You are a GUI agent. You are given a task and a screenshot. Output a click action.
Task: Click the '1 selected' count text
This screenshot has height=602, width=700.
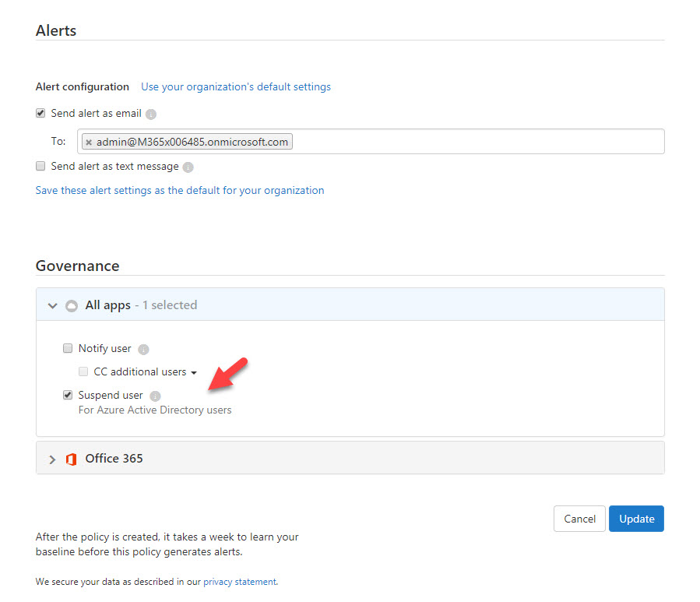(170, 305)
